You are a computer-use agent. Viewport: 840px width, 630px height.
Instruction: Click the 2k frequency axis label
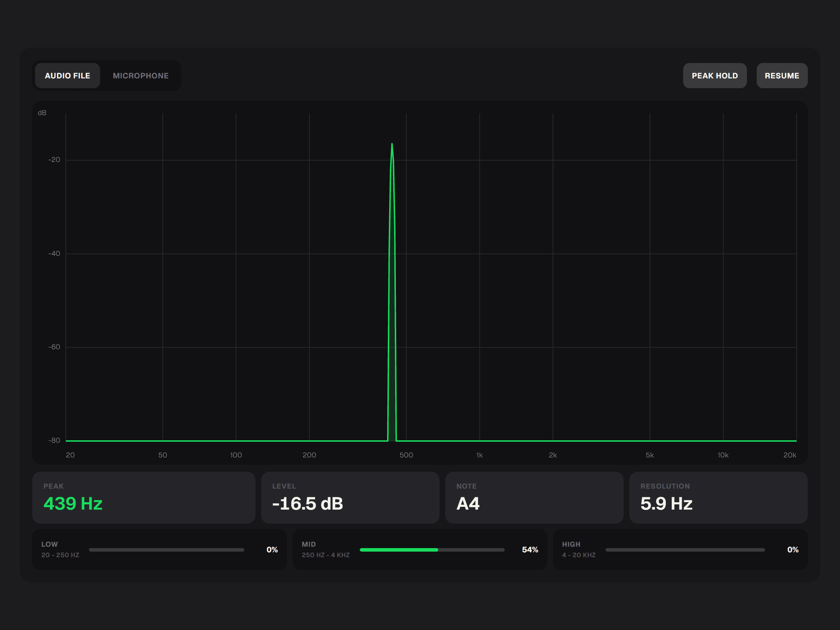[553, 455]
